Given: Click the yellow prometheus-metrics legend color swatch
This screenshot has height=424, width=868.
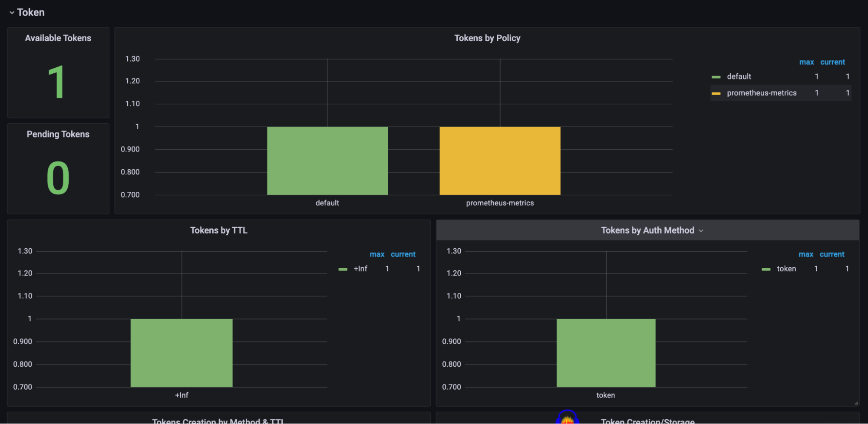Looking at the screenshot, I should tap(716, 93).
